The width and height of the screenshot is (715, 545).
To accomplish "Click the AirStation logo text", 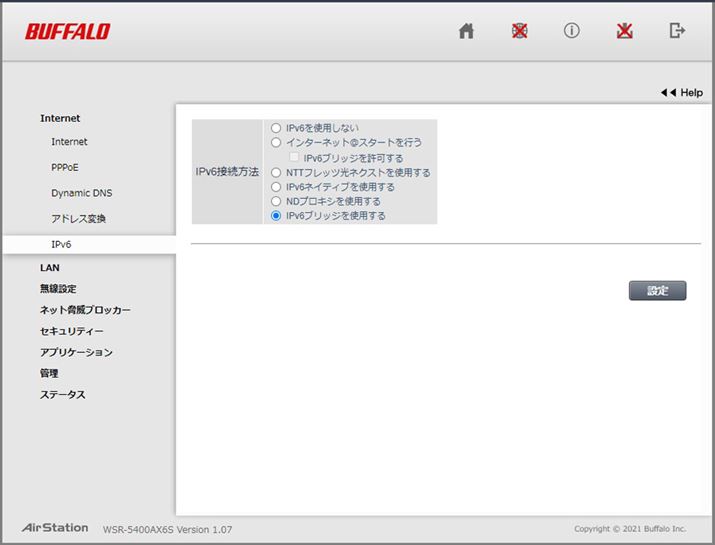I will (55, 528).
